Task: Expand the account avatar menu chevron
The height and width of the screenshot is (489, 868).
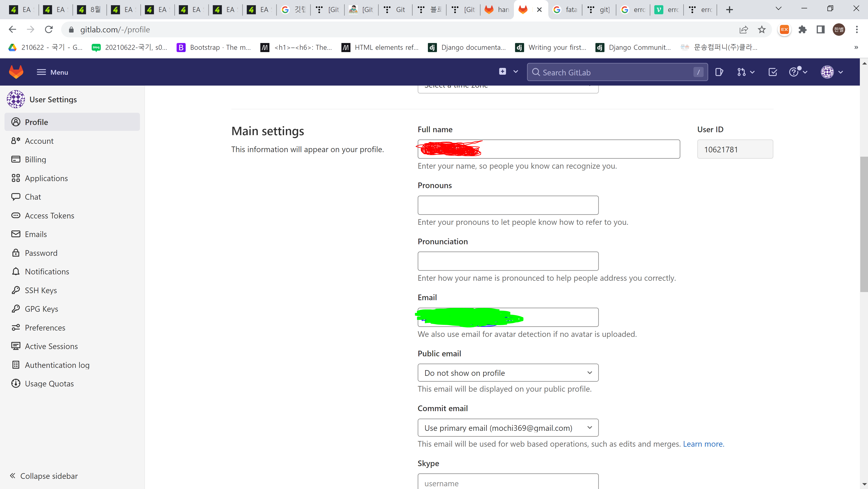Action: point(841,72)
